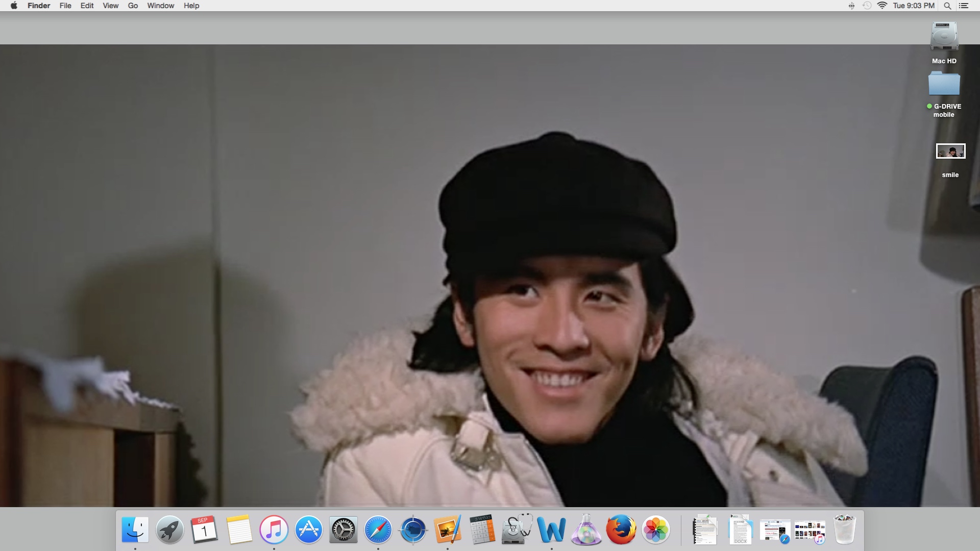Open the iTunes media stack in dock

pos(810,532)
